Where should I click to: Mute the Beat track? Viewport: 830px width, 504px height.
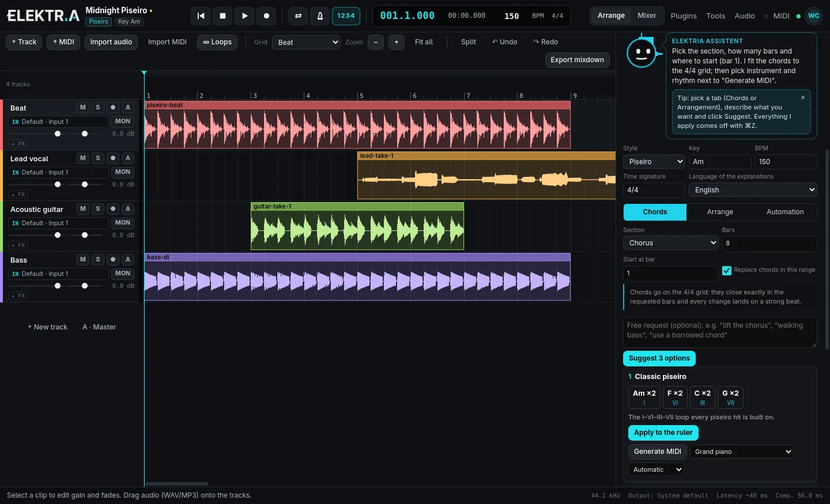coord(83,107)
